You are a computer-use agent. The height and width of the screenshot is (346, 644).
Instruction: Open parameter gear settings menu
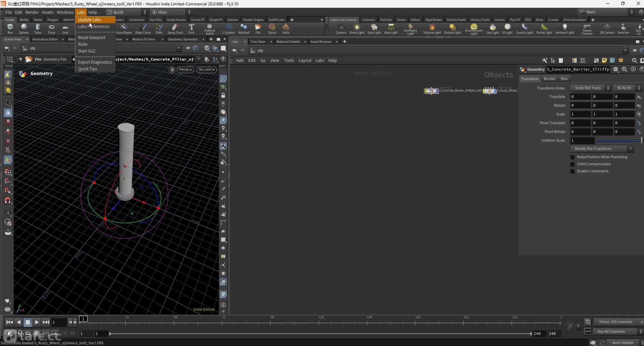pyautogui.click(x=615, y=69)
